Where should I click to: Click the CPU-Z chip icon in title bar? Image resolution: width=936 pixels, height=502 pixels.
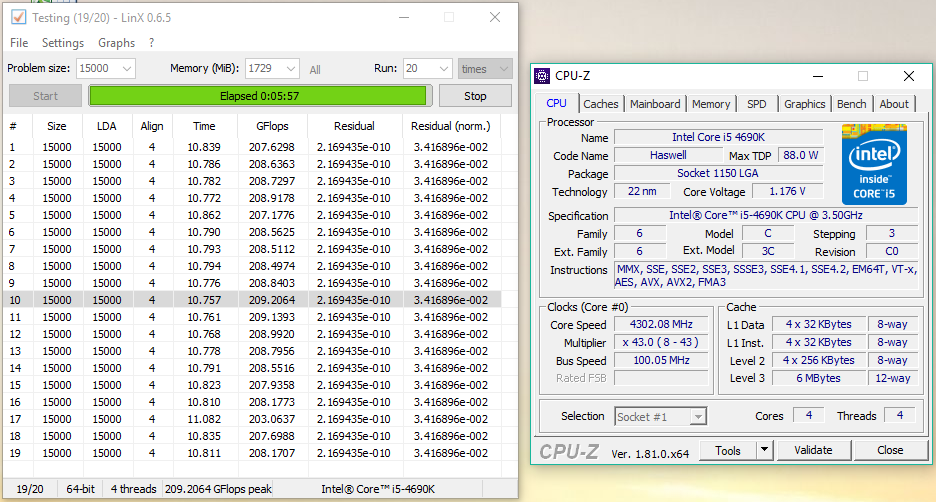(542, 76)
